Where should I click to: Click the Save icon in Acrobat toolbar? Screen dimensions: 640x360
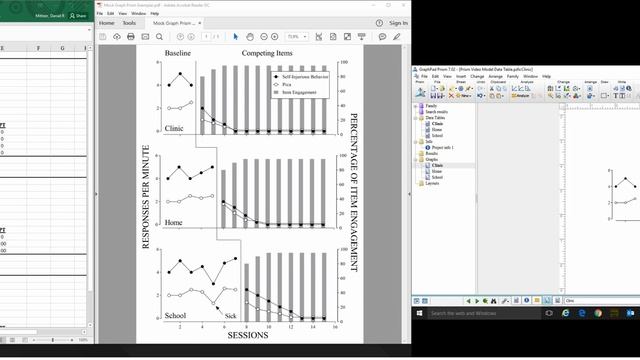point(102,37)
